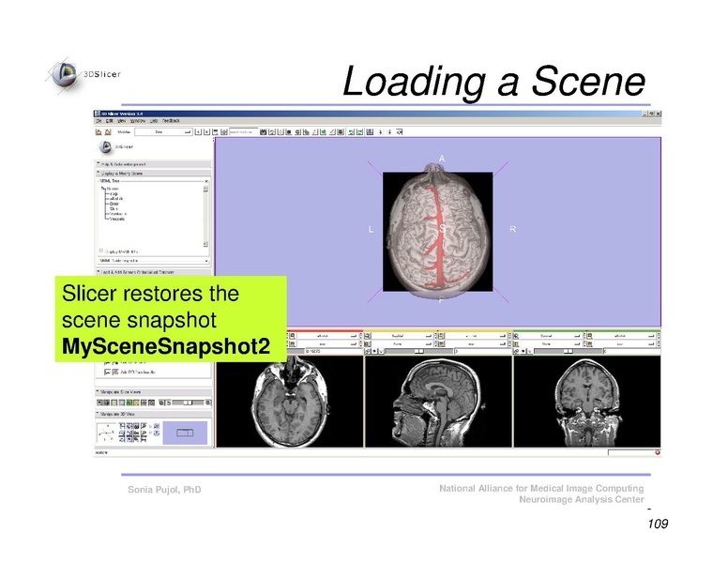
Task: Open the Feedback menu
Action: coord(171,121)
